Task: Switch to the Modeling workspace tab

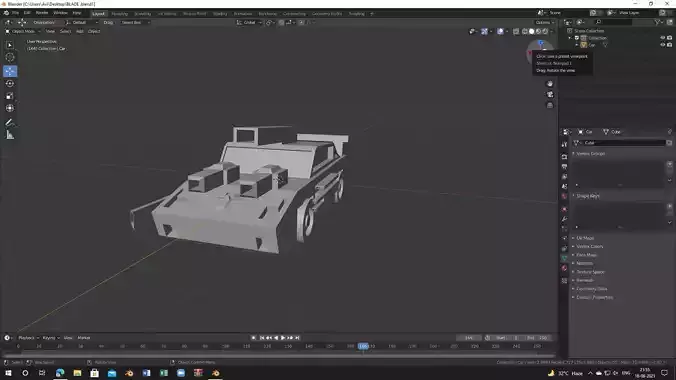Action: pyautogui.click(x=119, y=14)
